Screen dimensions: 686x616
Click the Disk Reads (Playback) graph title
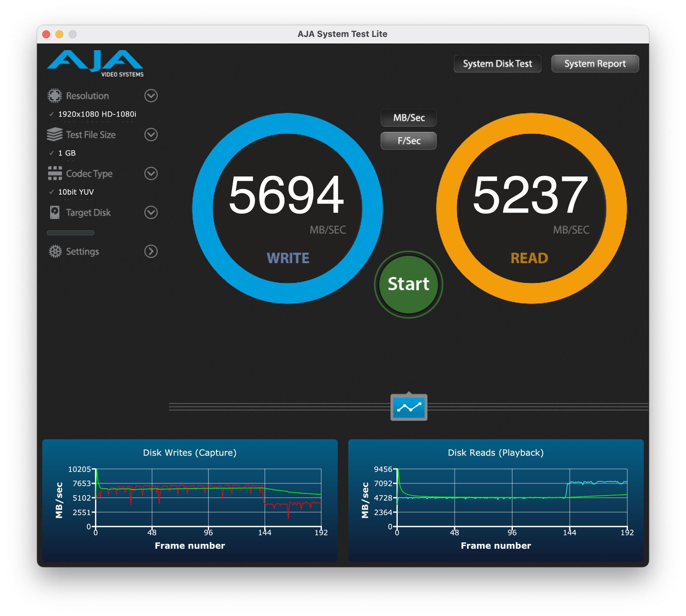(496, 453)
